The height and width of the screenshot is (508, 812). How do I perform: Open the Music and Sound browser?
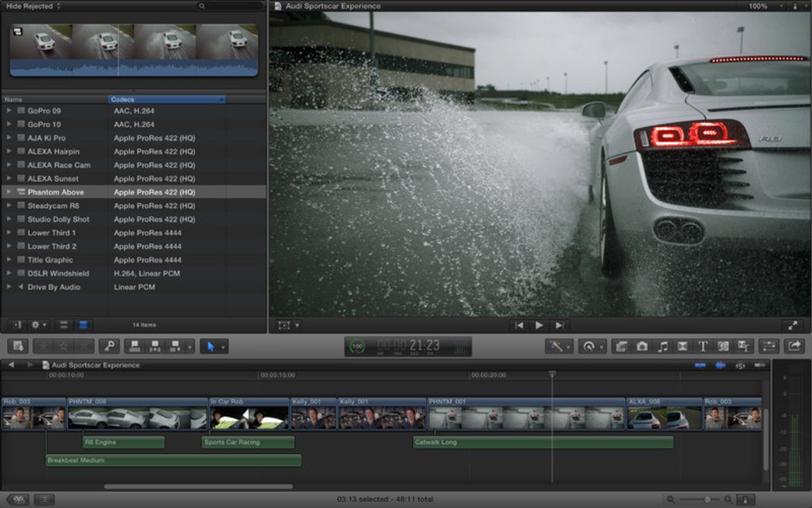click(663, 347)
